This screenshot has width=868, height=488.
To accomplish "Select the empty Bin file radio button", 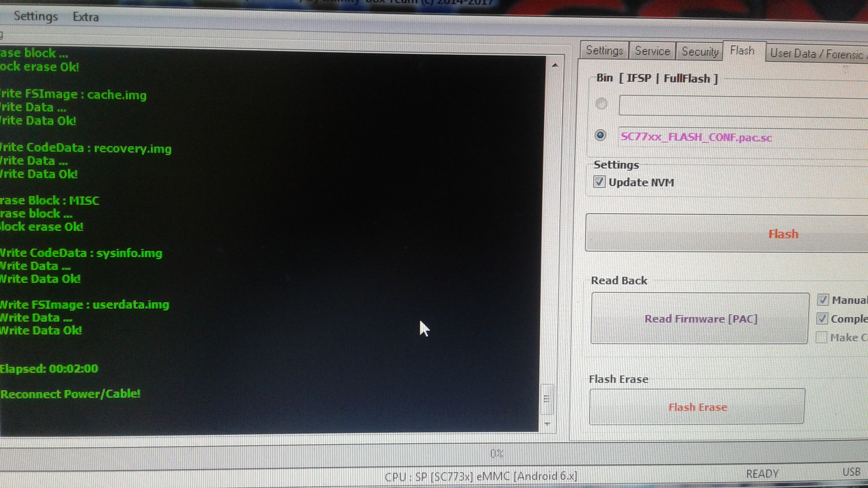I will coord(601,103).
